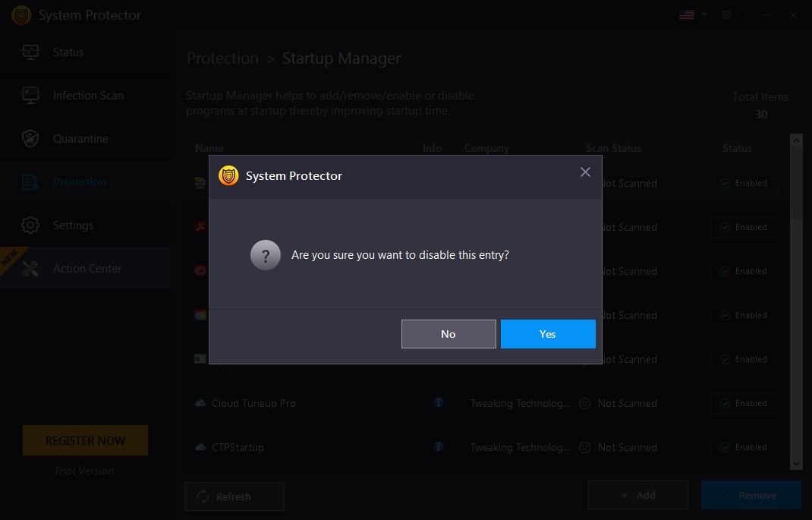The width and height of the screenshot is (812, 520).
Task: Toggle the Enabled status for CTPStartup
Action: coord(744,447)
